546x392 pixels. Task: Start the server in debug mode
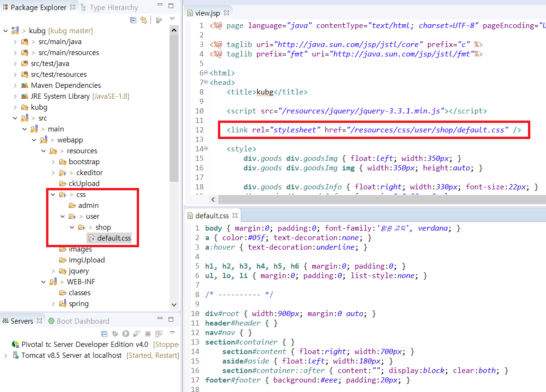coord(115,334)
